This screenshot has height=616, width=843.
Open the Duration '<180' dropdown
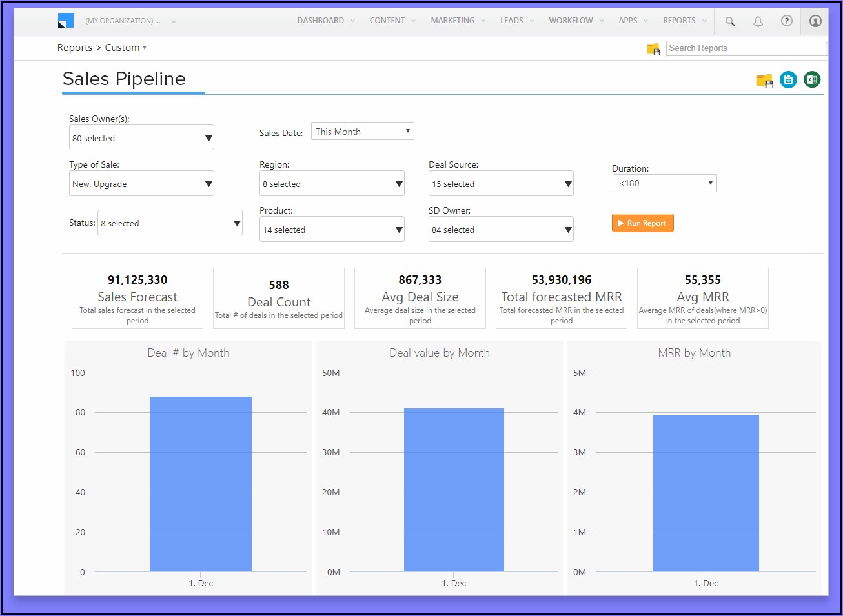point(665,183)
